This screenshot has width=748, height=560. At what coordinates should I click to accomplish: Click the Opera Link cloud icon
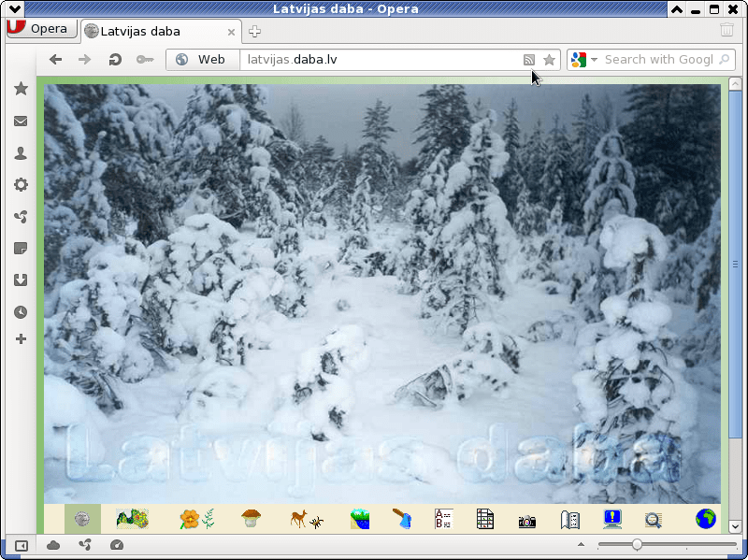point(53,545)
